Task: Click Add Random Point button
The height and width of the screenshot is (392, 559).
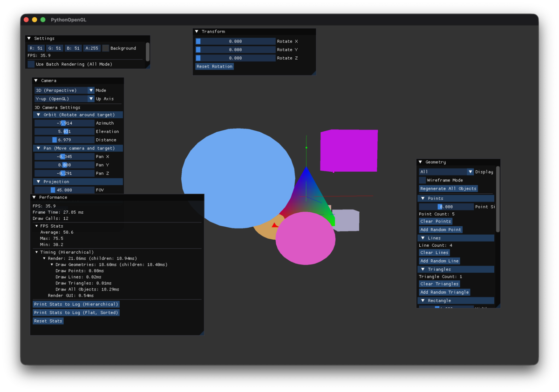Action: (x=441, y=230)
